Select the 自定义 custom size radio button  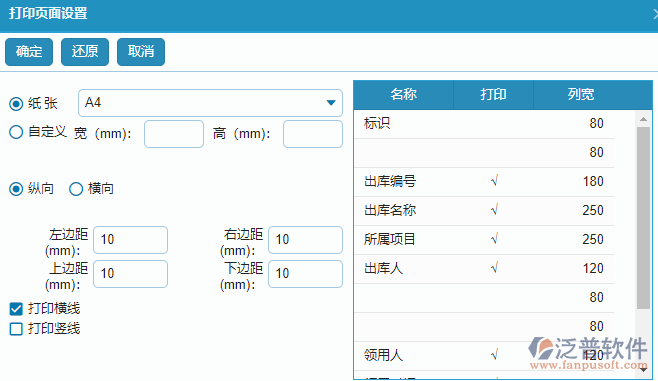(16, 132)
